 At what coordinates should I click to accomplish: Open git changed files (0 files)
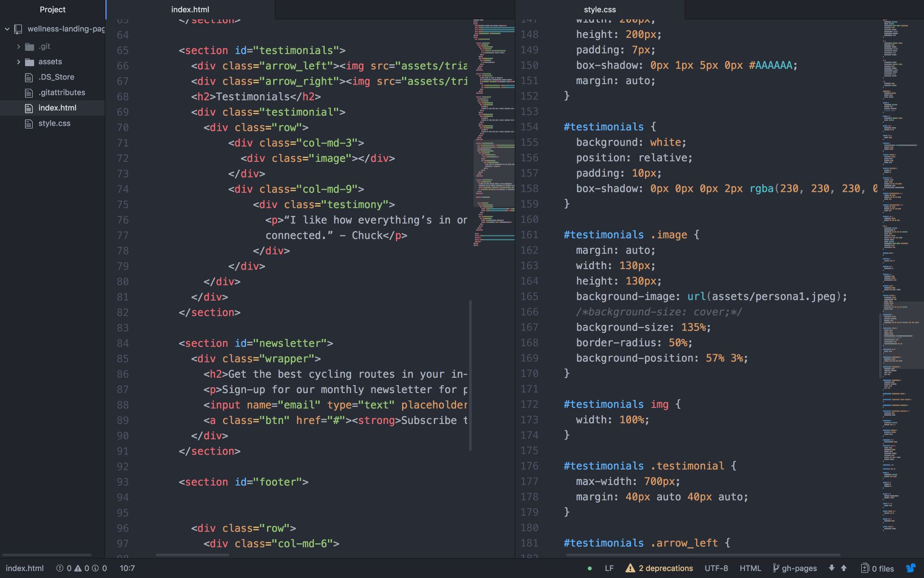coord(878,568)
